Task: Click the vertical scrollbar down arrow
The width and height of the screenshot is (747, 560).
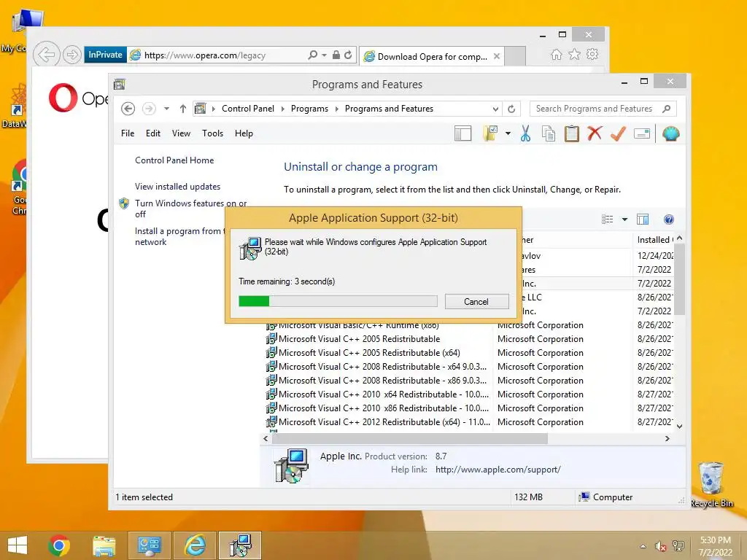Action: pyautogui.click(x=680, y=427)
